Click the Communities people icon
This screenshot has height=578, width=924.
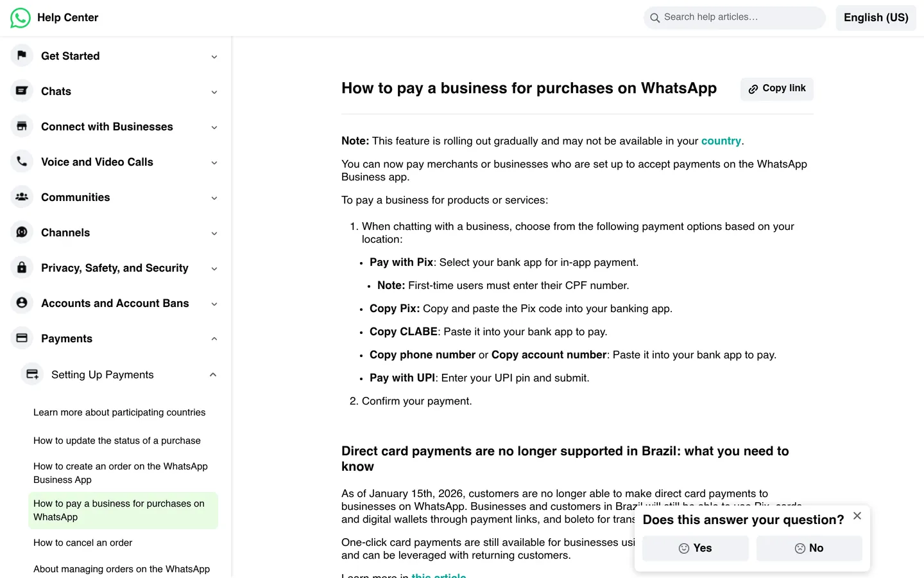click(x=21, y=197)
